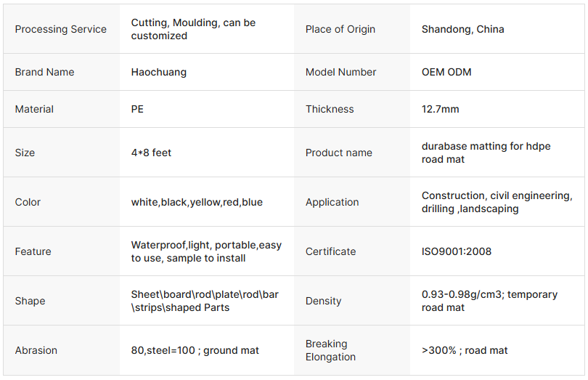Click the Place of Origin label
Image resolution: width=588 pixels, height=380 pixels.
click(340, 29)
